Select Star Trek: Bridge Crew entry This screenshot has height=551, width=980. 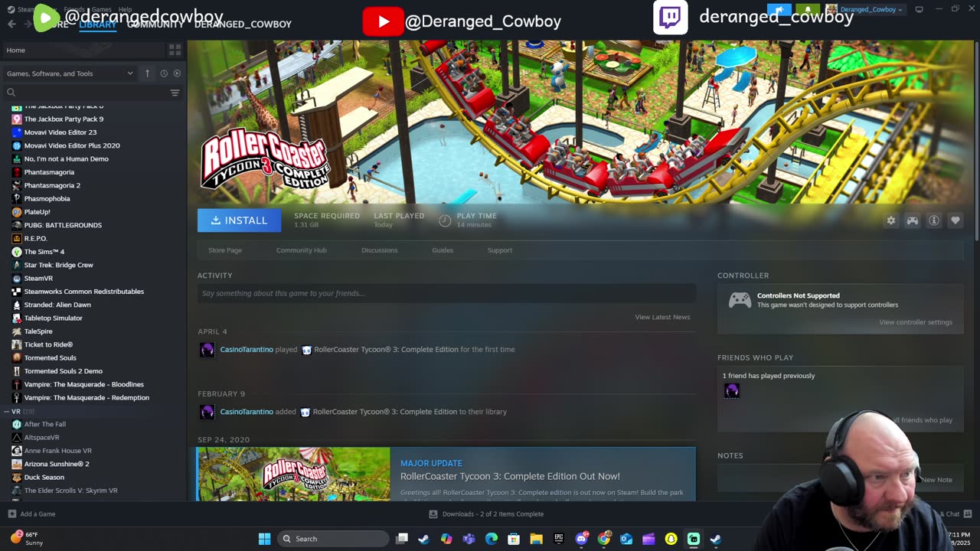tap(58, 265)
